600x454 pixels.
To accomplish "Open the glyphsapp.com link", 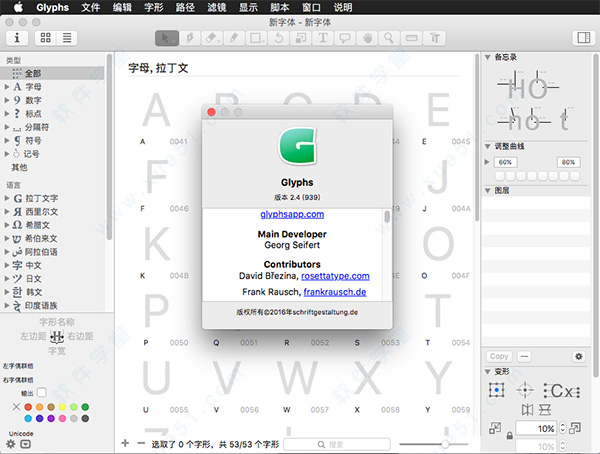I will pos(292,214).
